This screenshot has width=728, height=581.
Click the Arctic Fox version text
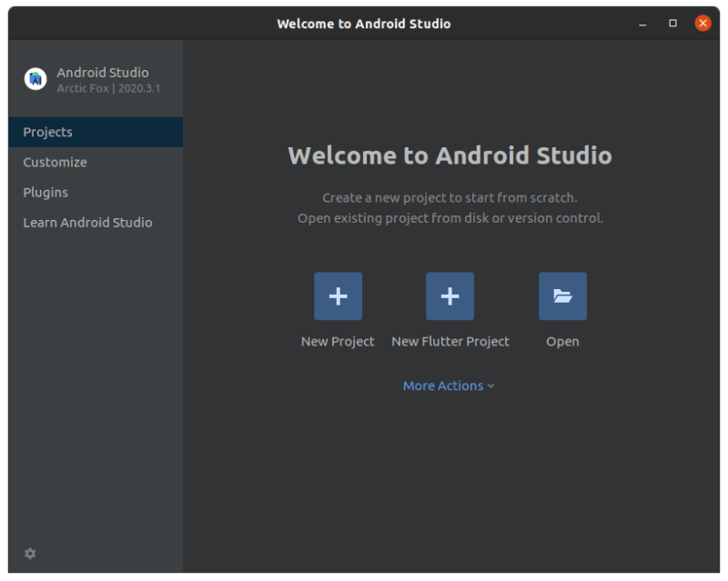(x=108, y=88)
